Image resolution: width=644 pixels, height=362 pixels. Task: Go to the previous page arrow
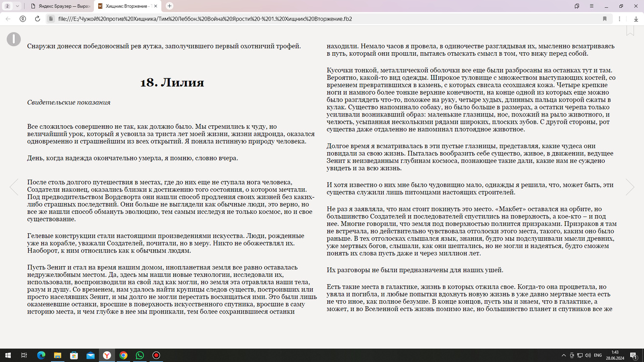tap(14, 187)
